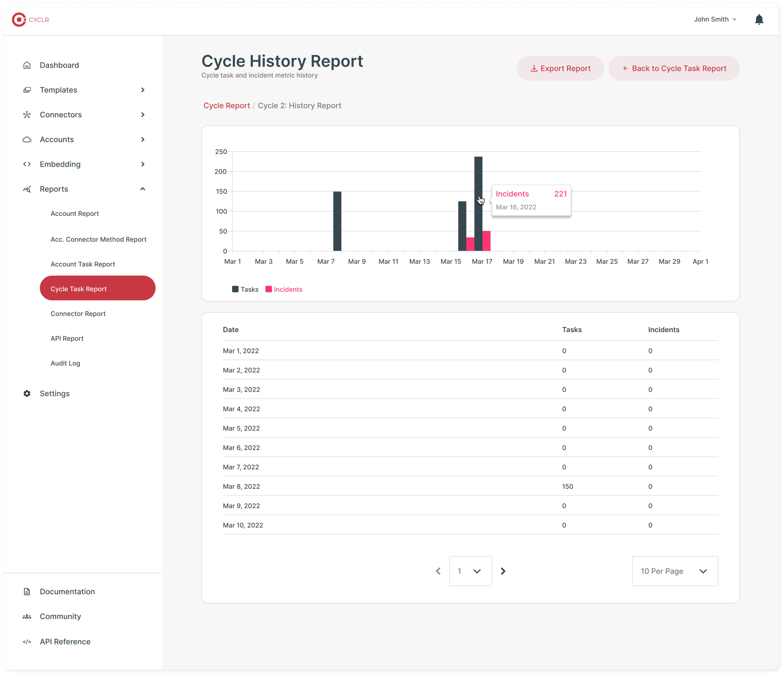Screen dimensions: 784x675
Task: Open the Dashboard menu item
Action: 59,65
